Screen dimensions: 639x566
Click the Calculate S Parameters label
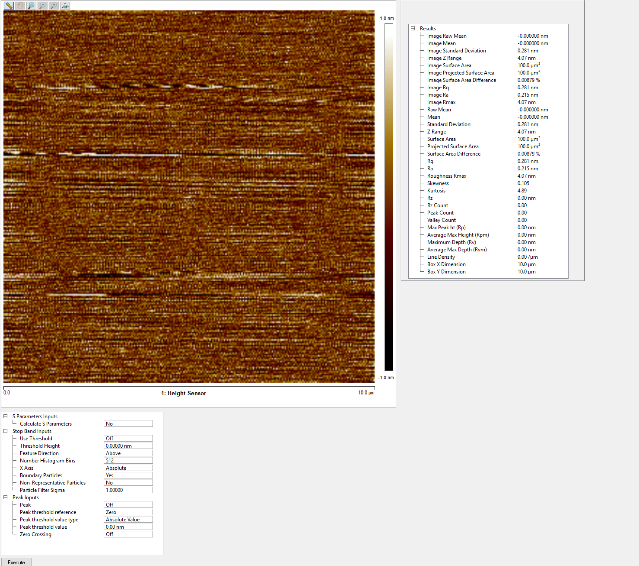pyautogui.click(x=46, y=424)
